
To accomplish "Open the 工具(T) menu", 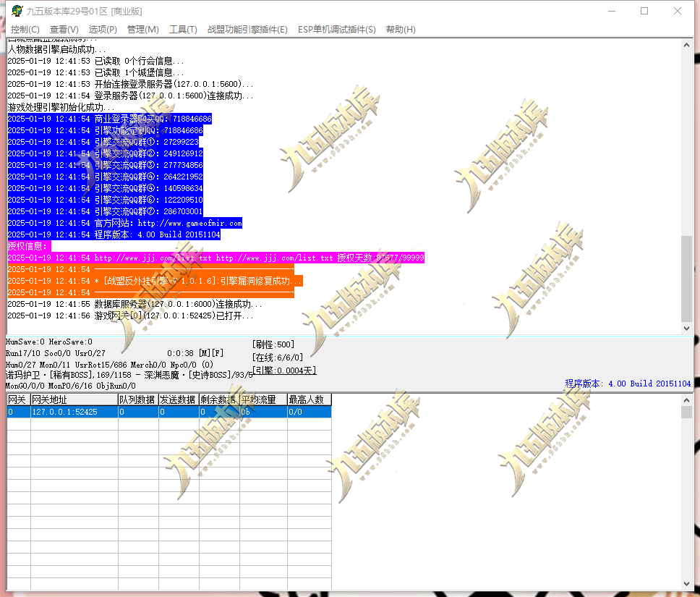I will point(183,30).
